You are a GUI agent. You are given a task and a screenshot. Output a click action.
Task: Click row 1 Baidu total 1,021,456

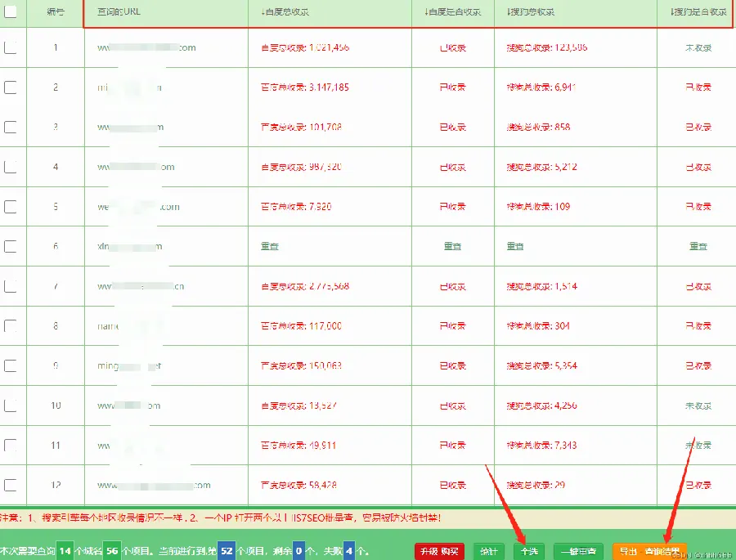[x=305, y=47]
